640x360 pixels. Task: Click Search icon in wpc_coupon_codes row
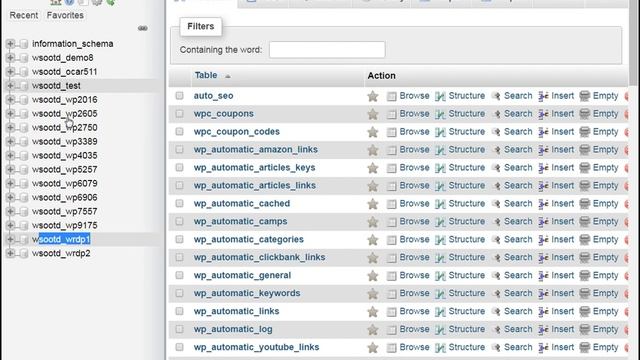(x=496, y=132)
